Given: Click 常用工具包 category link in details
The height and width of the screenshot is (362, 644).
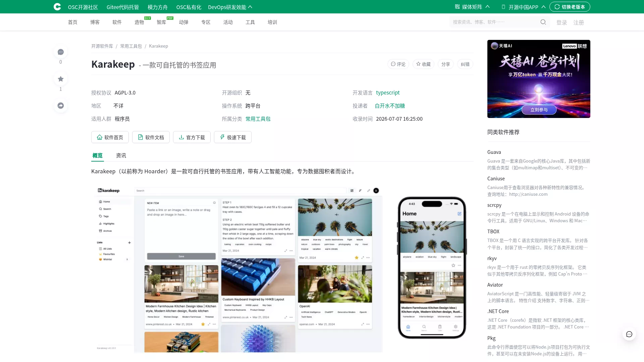Looking at the screenshot, I should (258, 119).
